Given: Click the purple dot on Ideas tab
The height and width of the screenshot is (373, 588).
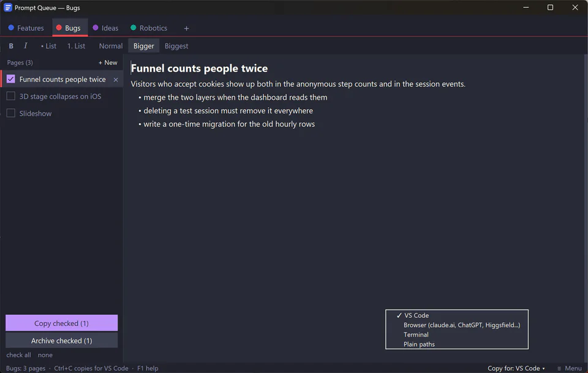Looking at the screenshot, I should click(x=96, y=28).
